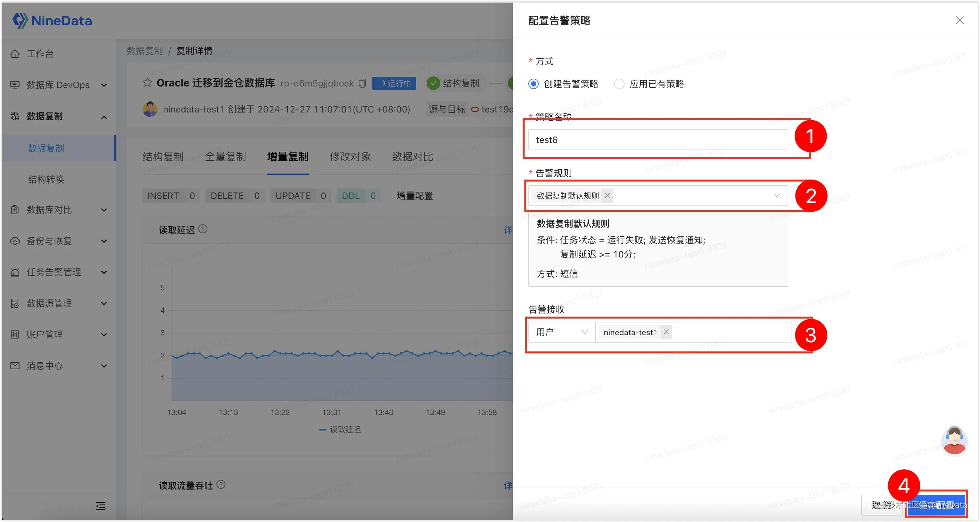Collapse the sidebar using bottom menu icon
Screen dimensions: 980x522
pyautogui.click(x=100, y=506)
